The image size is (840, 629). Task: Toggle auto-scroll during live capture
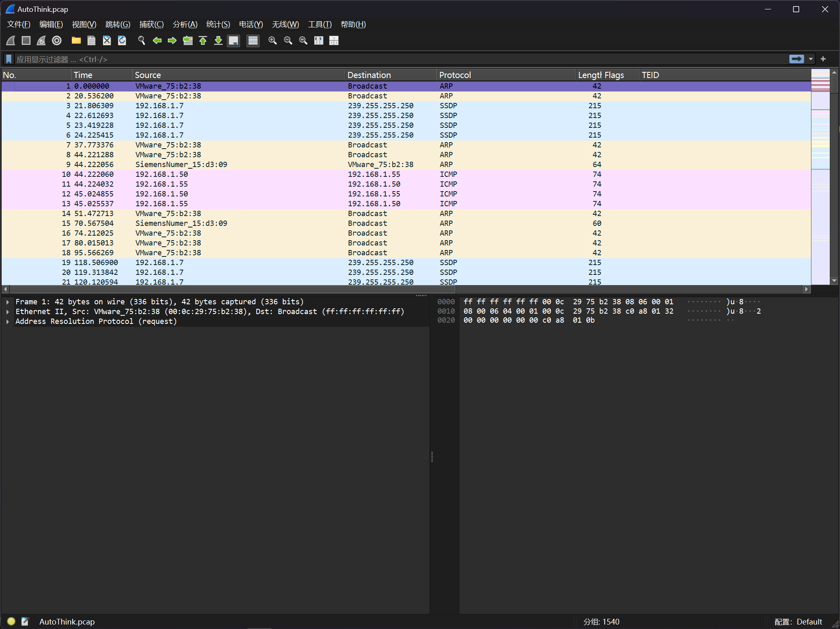(x=233, y=40)
